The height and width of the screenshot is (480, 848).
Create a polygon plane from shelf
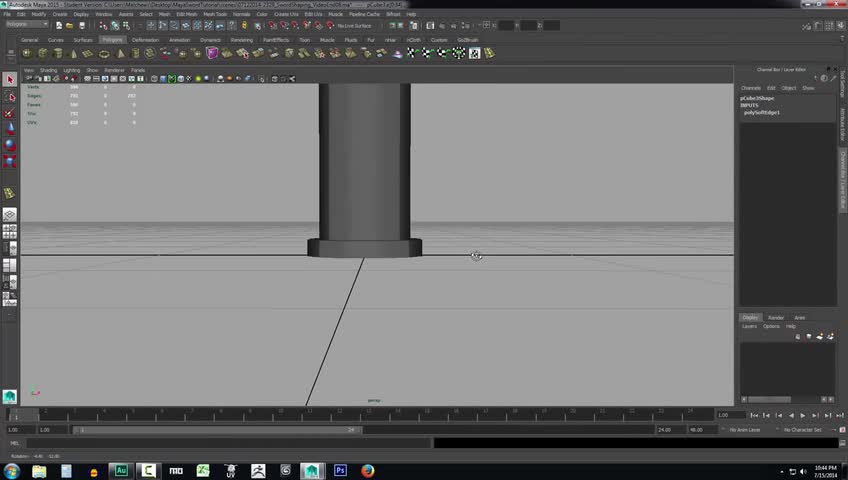pyautogui.click(x=88, y=53)
